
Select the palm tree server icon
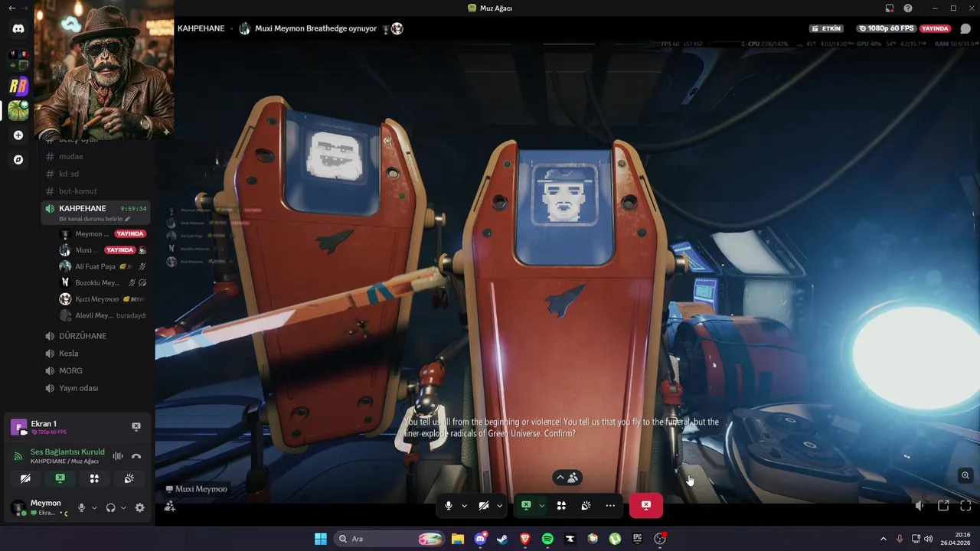pos(18,110)
